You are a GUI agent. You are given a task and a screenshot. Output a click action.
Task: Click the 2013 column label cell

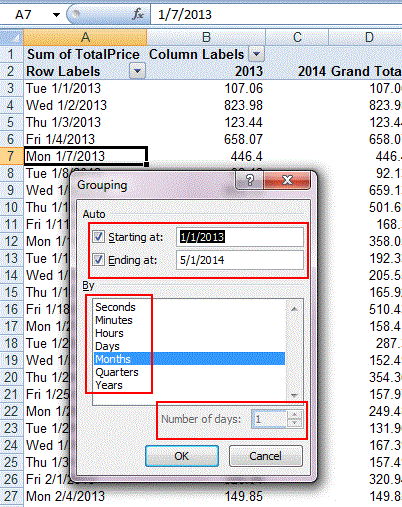click(206, 71)
